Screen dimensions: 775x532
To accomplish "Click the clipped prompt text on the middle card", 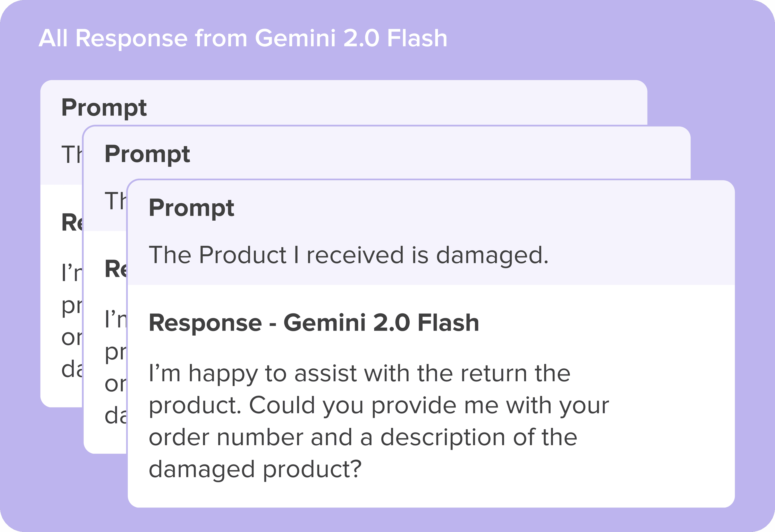I will tap(115, 201).
